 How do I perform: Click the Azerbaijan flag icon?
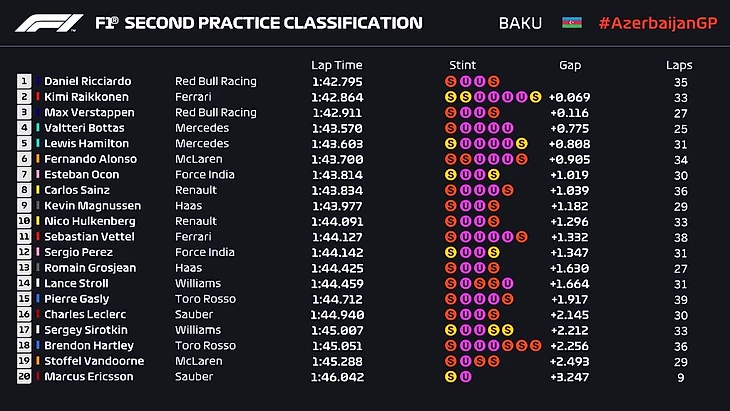click(x=572, y=22)
